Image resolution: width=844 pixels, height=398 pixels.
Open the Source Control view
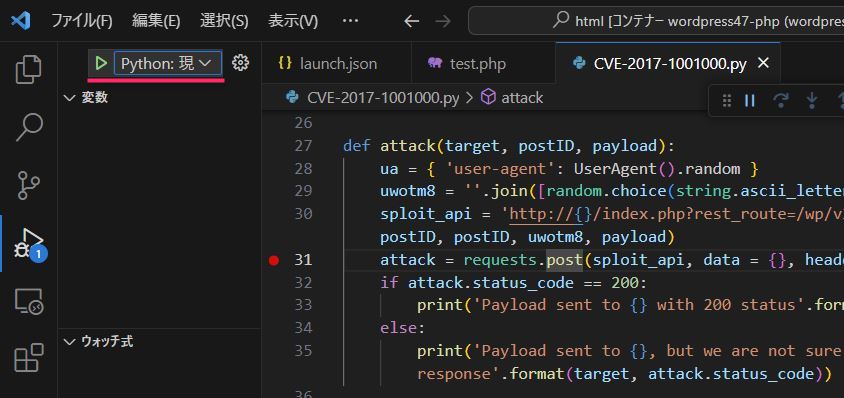tap(29, 185)
